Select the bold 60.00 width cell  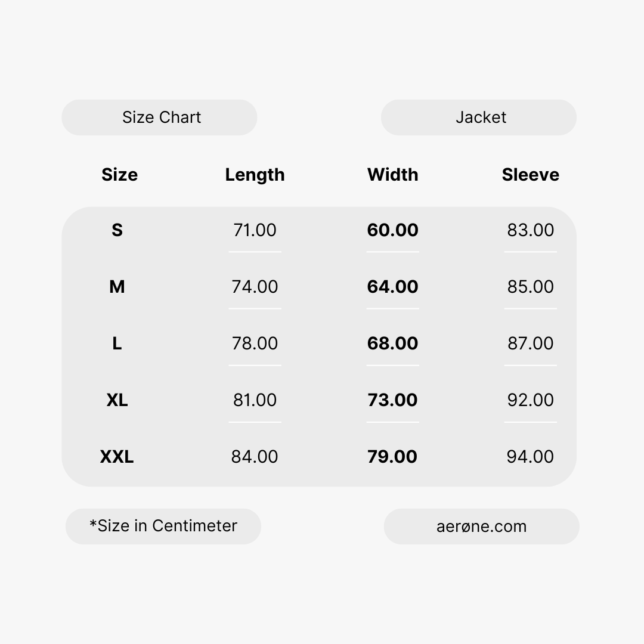[392, 230]
